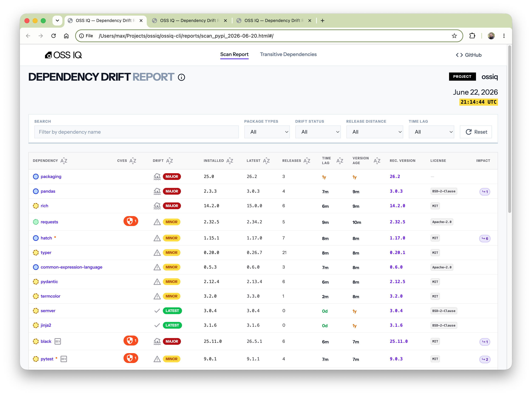Sort by the Drift column AZ icon
The height and width of the screenshot is (396, 532).
(169, 161)
